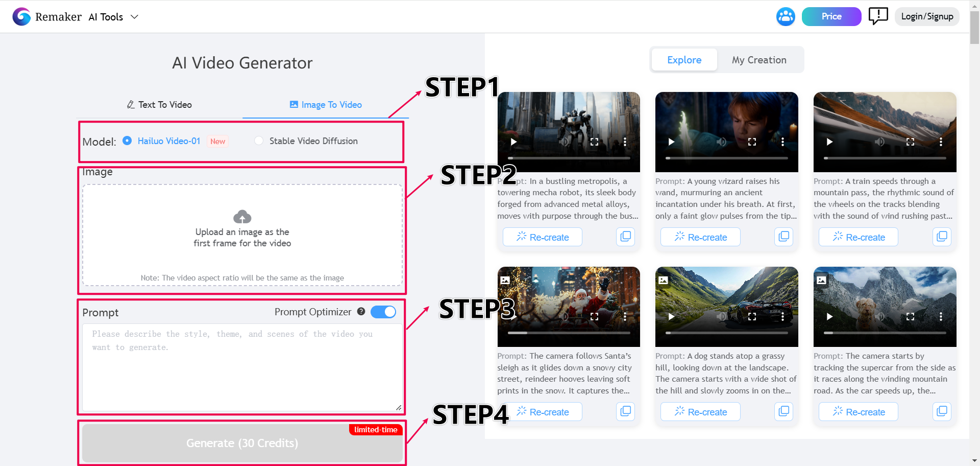Open more options on young wizard video
The image size is (980, 466).
[x=782, y=142]
